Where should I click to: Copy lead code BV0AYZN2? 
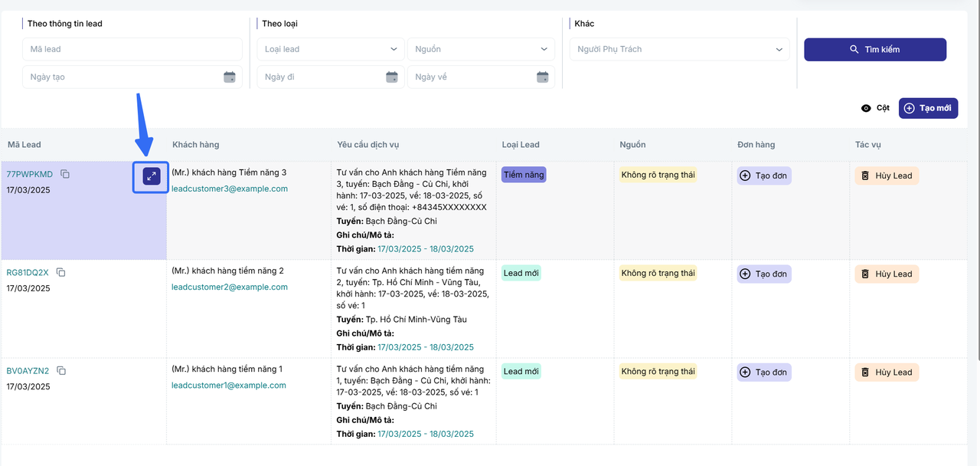click(x=61, y=371)
